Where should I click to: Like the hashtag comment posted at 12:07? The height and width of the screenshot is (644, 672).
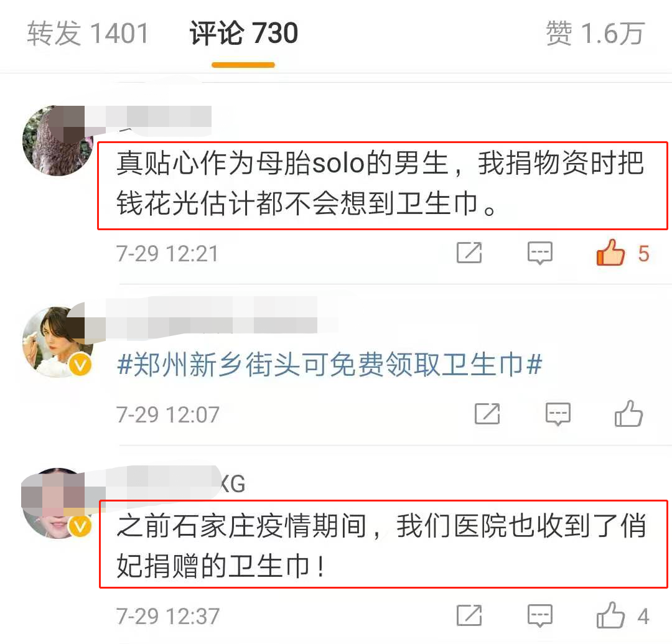coord(628,414)
